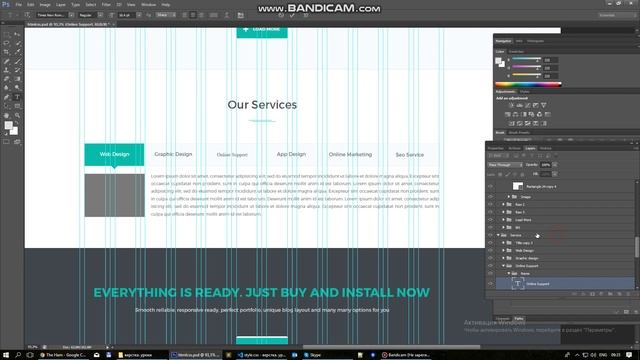640x360 pixels.
Task: Select the Pen tool
Action: coord(7,97)
